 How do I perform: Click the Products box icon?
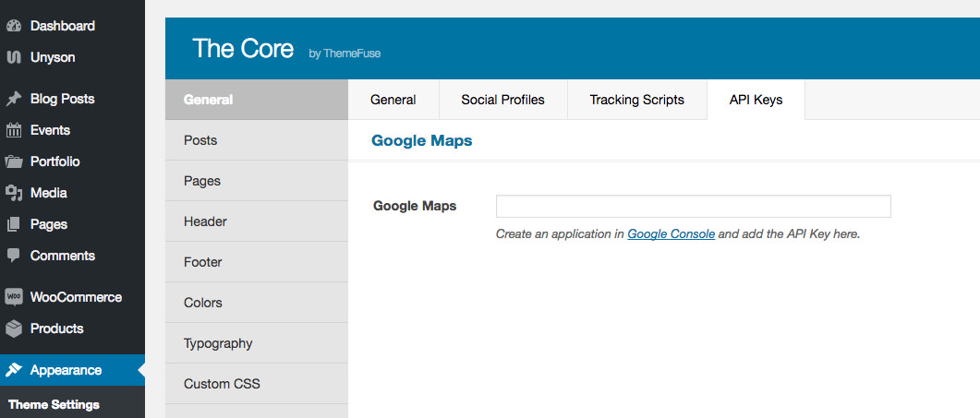[x=14, y=328]
